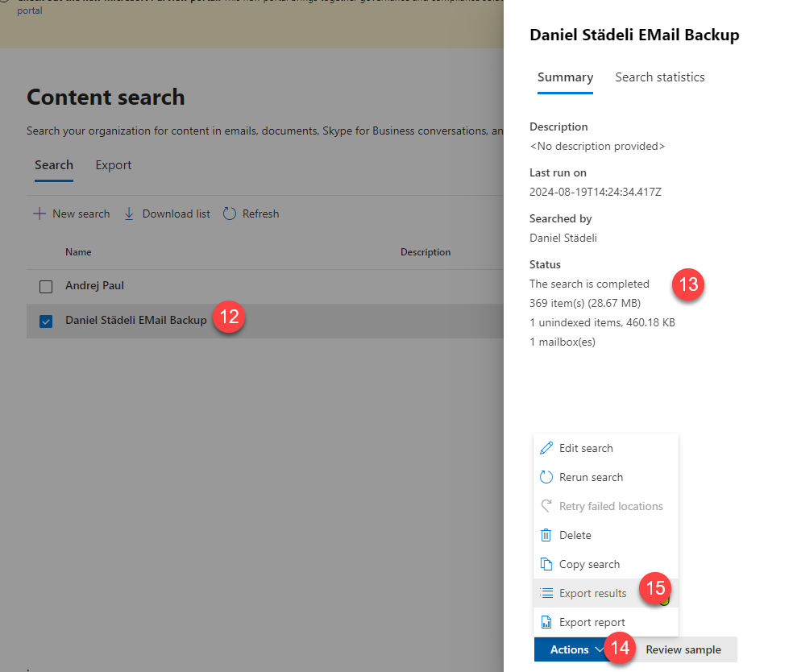793x672 pixels.
Task: Click the Export results list icon
Action: point(546,593)
